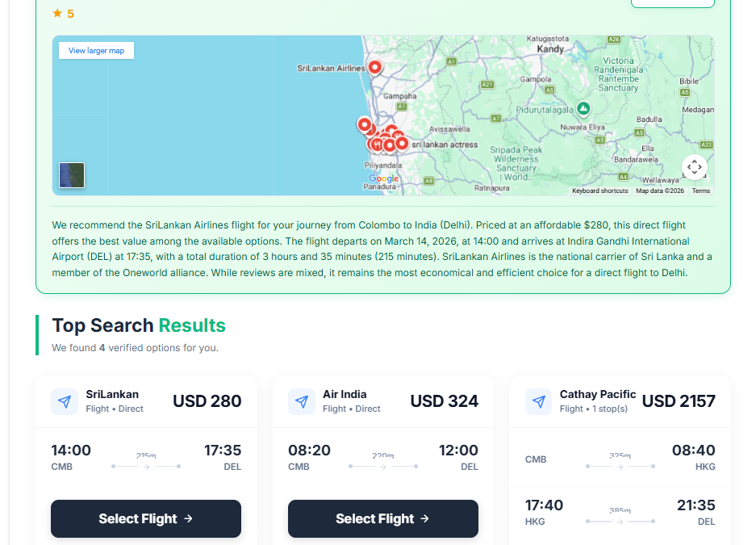
Task: Click the Cathay Pacific flight plane icon
Action: click(538, 401)
